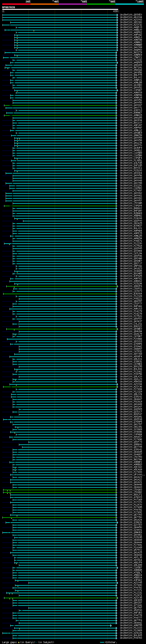Viewport: 146px width, 644px height.
Task: Open hit UniRef100_Q93WE0
Action: coord(131,329)
